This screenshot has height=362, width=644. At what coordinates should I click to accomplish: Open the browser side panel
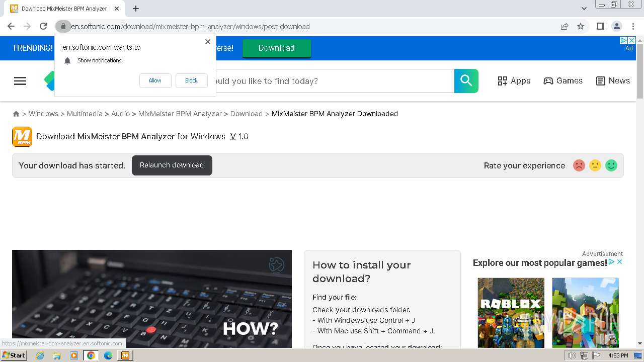(x=600, y=26)
